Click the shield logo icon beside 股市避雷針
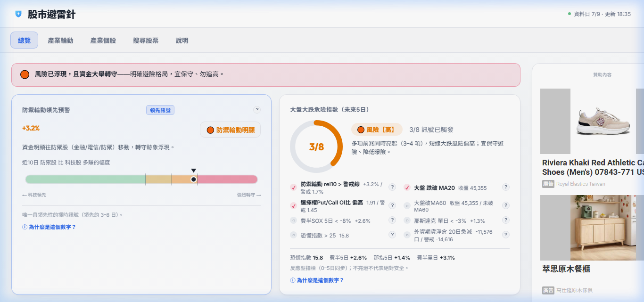Screen dimensions: 644x302 (18, 14)
